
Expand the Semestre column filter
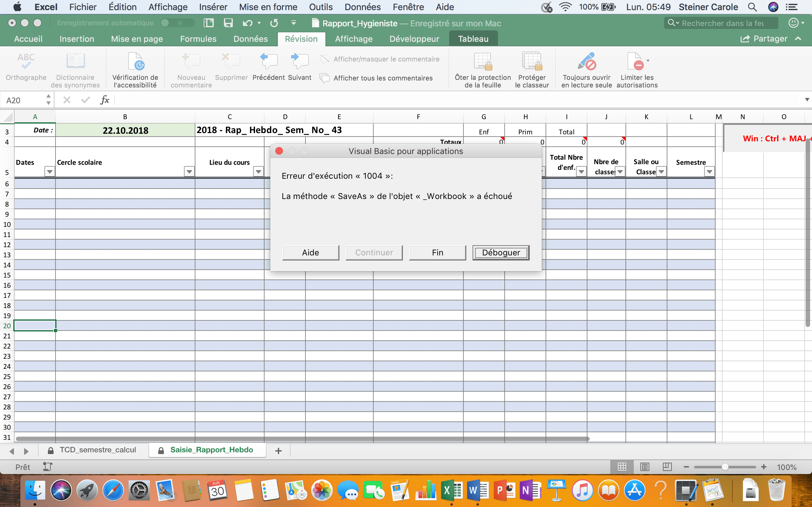[x=709, y=172]
